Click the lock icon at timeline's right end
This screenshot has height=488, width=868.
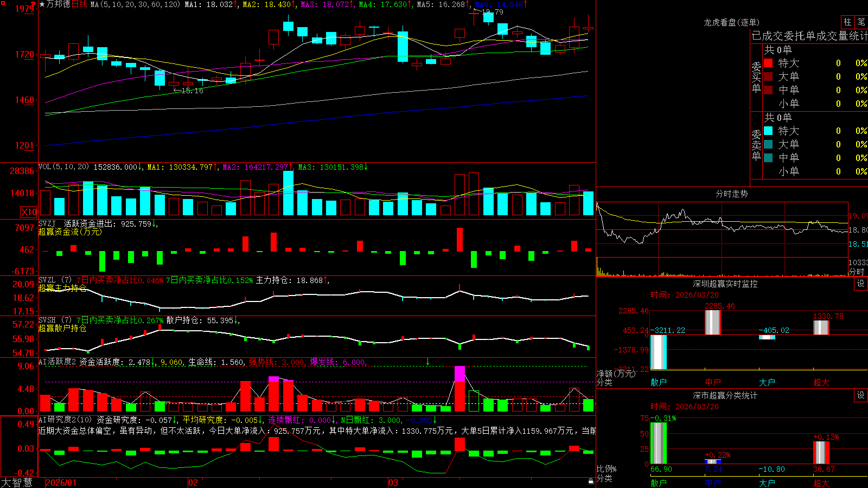click(x=591, y=481)
